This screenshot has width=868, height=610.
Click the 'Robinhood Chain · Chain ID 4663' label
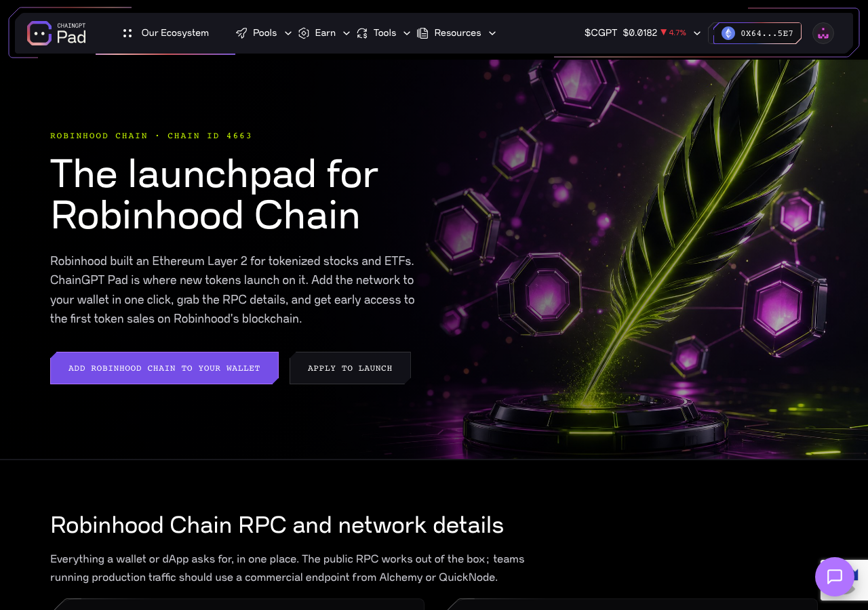(151, 136)
